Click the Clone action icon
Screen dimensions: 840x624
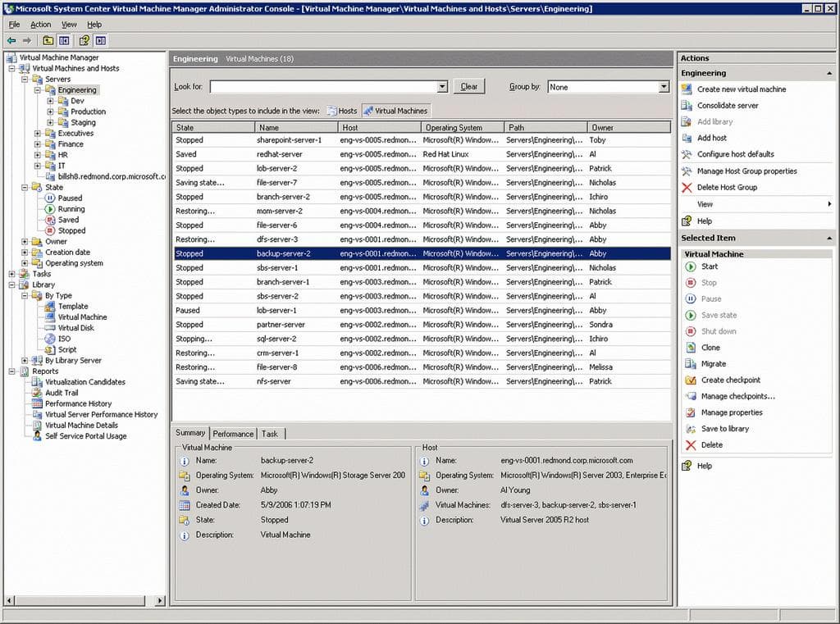(691, 348)
